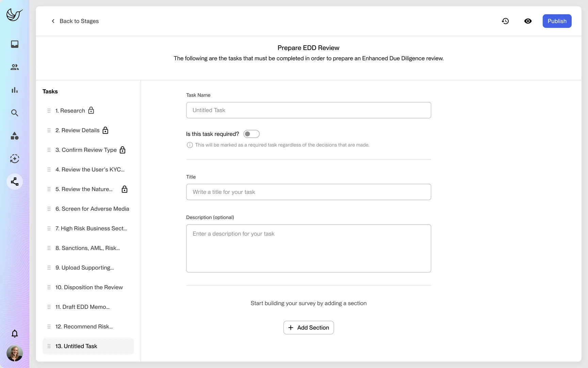Focus the Task Name input field
The image size is (588, 368).
(x=309, y=110)
